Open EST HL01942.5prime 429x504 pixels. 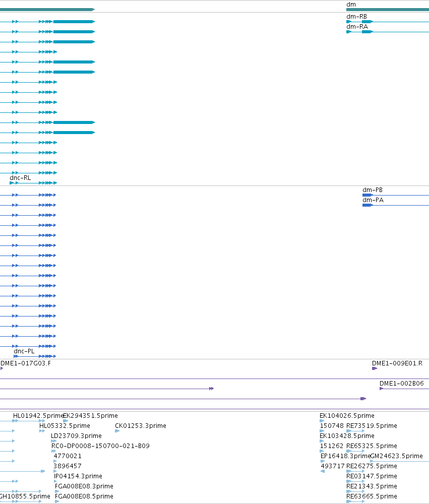pyautogui.click(x=38, y=416)
